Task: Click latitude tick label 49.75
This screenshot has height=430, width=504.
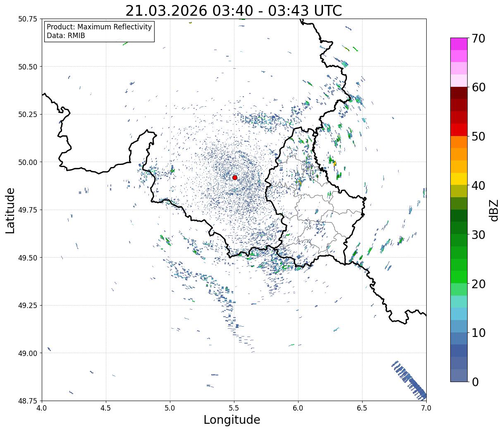Action: tap(28, 210)
